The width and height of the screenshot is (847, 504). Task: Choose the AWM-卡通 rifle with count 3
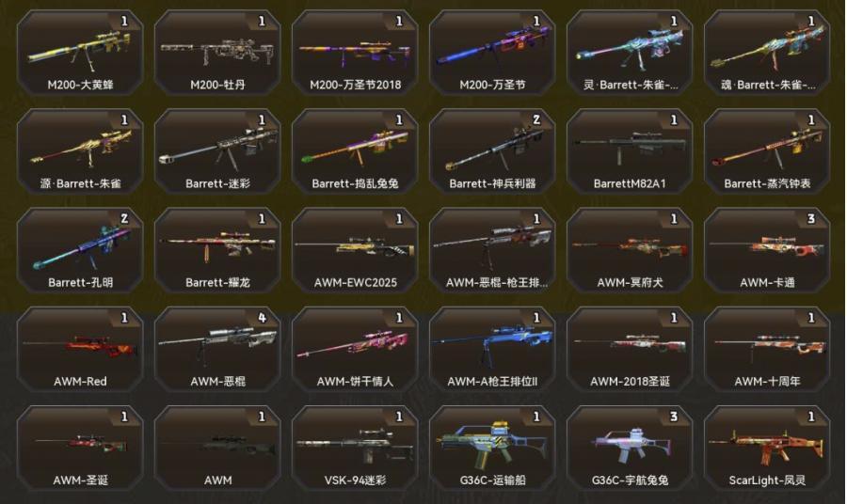(767, 251)
